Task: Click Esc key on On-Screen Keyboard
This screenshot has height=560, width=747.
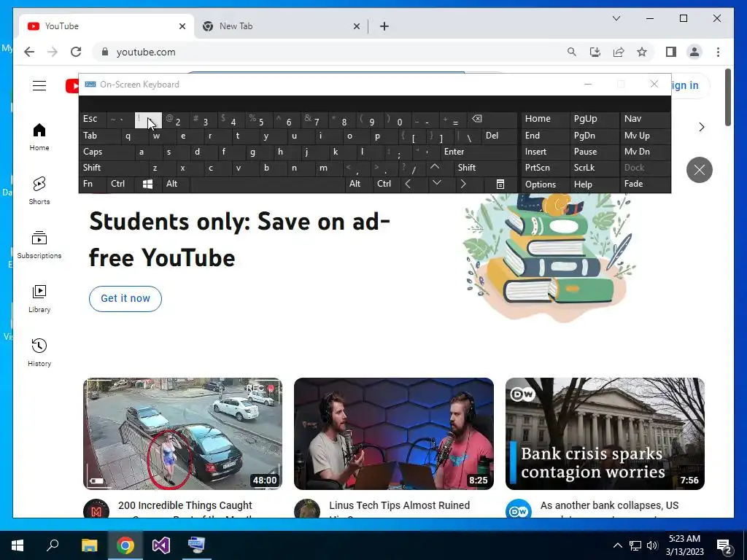Action: click(x=93, y=119)
